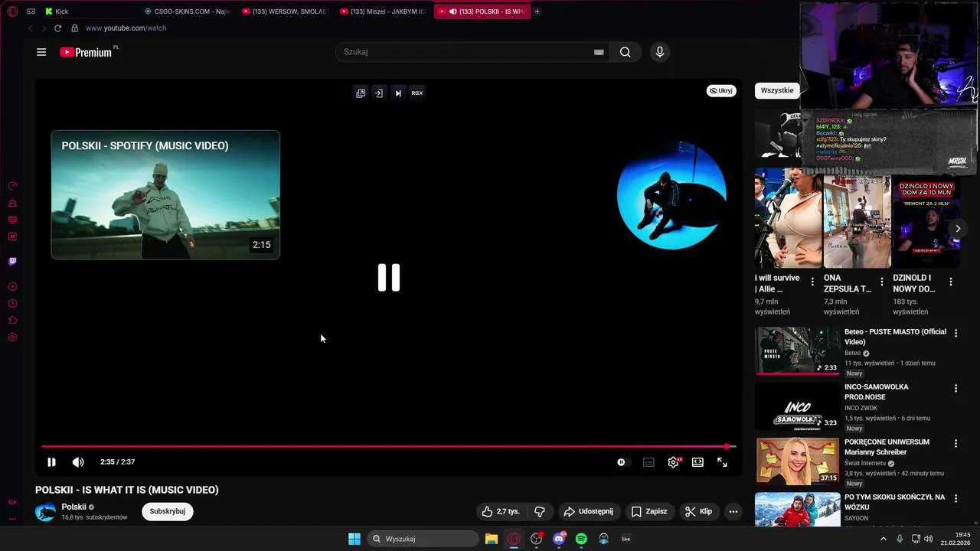980x551 pixels.
Task: Open Opera sidebar history clock icon
Action: tap(12, 304)
